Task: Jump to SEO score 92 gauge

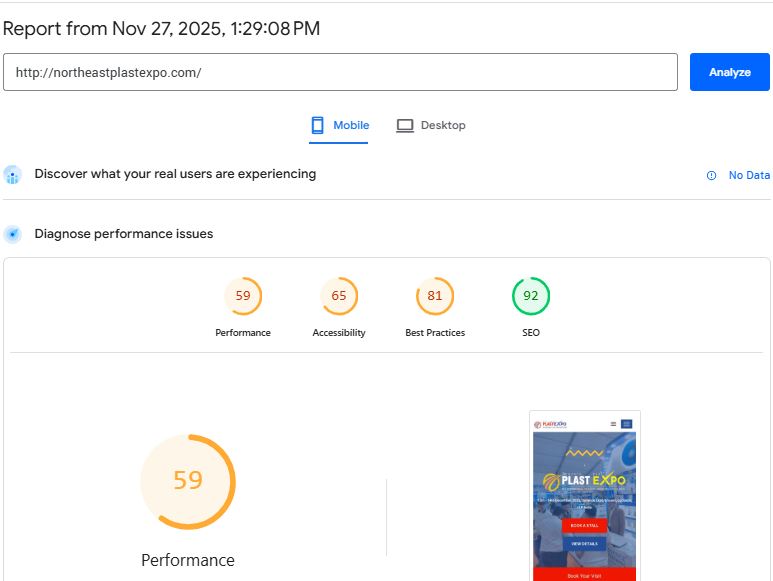Action: (x=531, y=296)
